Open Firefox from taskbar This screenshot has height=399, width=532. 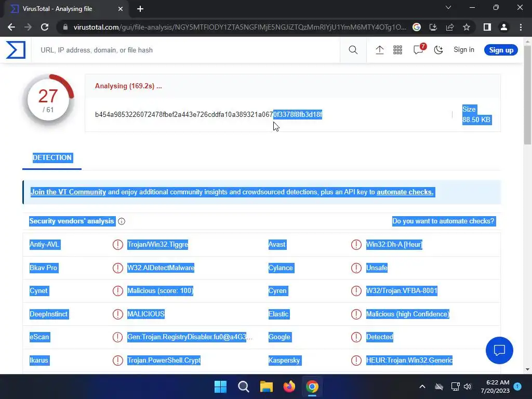coord(289,387)
